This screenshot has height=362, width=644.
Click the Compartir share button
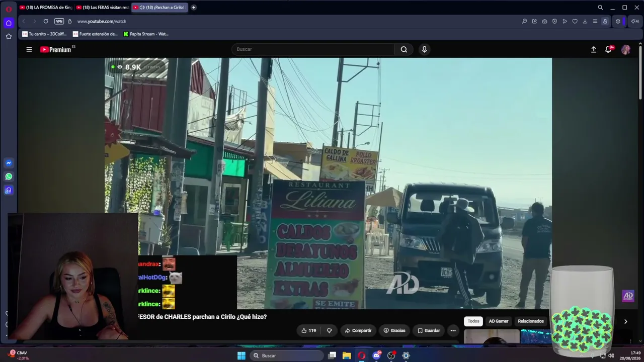[x=358, y=330]
